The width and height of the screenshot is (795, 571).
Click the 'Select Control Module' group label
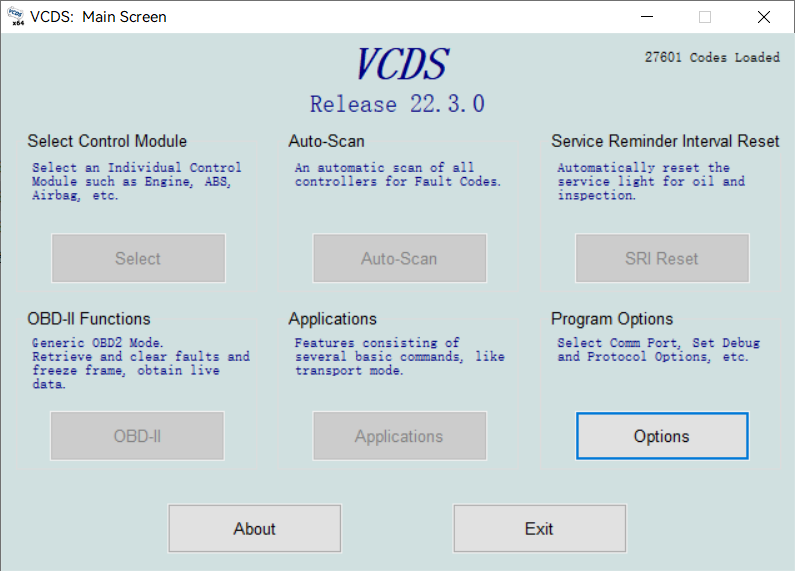pyautogui.click(x=107, y=141)
